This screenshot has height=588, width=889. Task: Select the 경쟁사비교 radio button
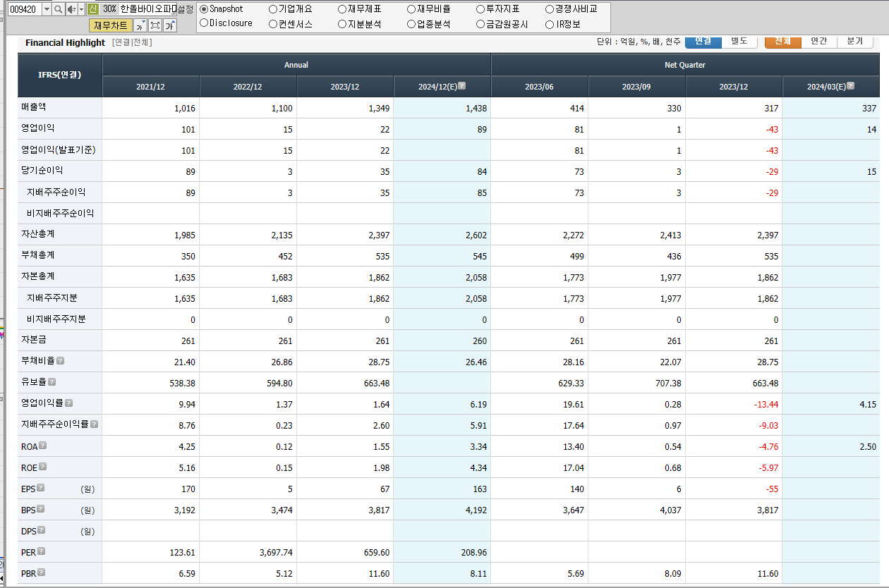tap(550, 9)
